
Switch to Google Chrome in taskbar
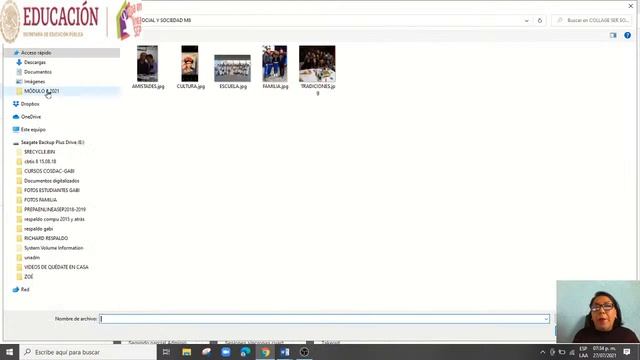(265, 352)
